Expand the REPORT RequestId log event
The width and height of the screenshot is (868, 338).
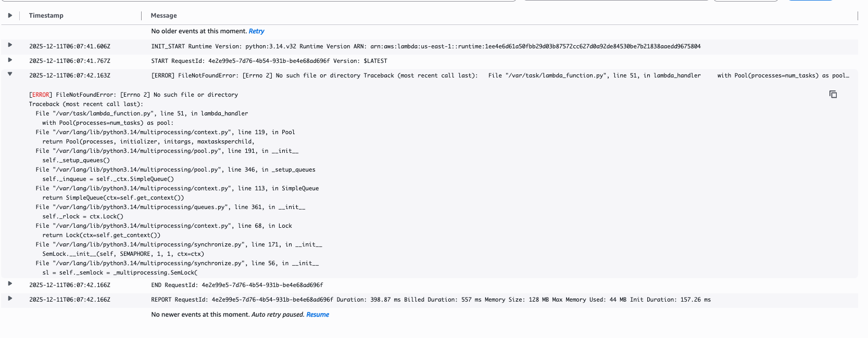9,300
